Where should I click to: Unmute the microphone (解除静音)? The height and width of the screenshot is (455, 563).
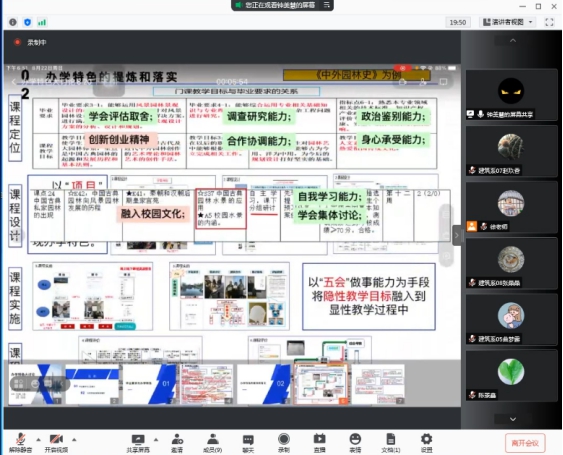(20, 442)
